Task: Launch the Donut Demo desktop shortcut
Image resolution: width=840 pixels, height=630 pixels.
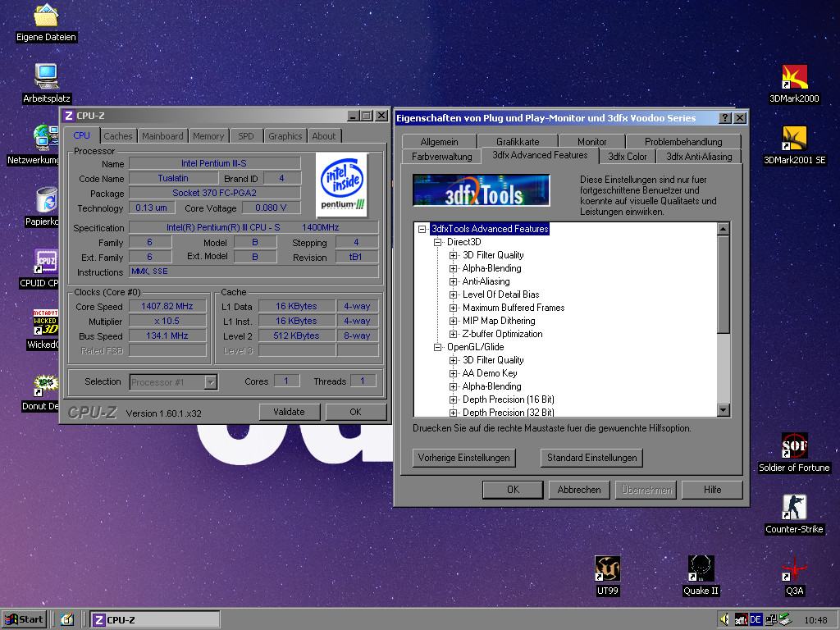Action: click(46, 384)
